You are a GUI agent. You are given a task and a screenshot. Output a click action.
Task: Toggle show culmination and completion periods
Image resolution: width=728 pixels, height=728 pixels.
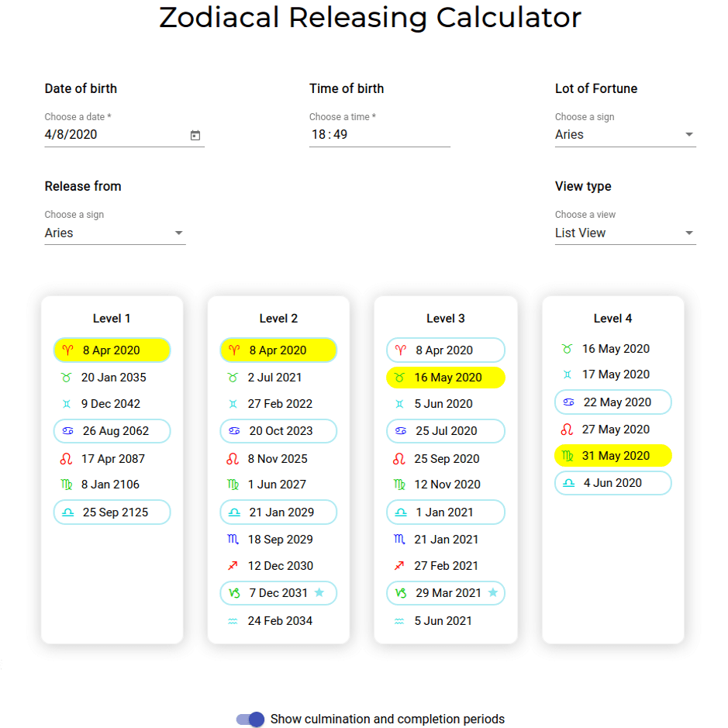[250, 719]
